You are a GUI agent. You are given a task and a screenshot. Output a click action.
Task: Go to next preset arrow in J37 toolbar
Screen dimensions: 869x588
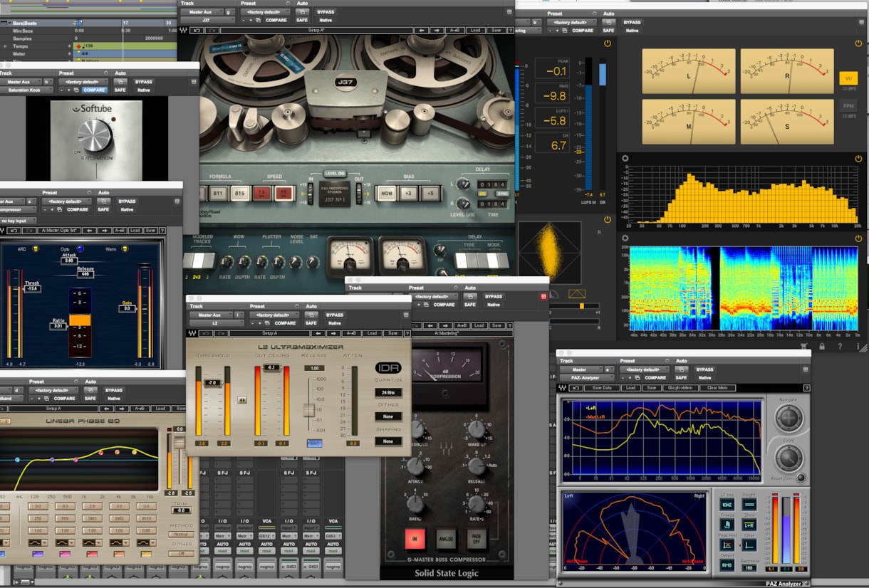(436, 31)
